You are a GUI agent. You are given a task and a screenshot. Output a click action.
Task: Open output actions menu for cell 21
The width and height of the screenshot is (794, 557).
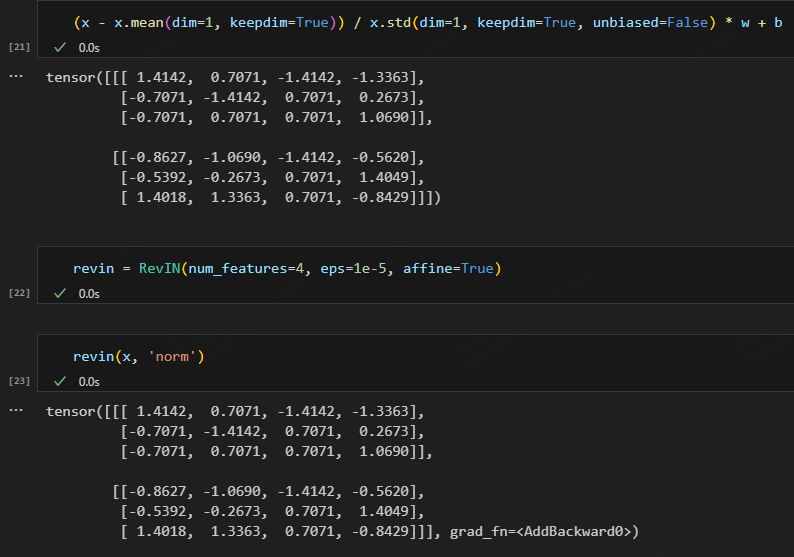[16, 76]
